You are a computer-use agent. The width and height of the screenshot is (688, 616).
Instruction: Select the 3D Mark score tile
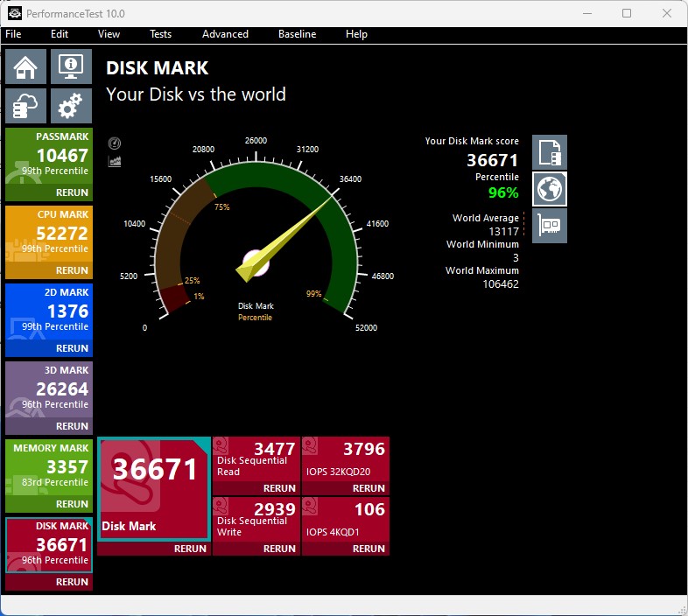[49, 389]
